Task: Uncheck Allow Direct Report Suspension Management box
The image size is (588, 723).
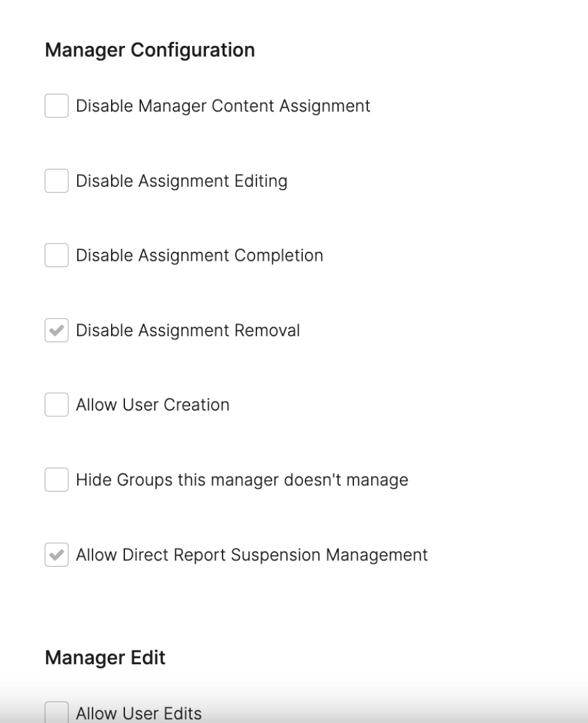Action: tap(56, 554)
